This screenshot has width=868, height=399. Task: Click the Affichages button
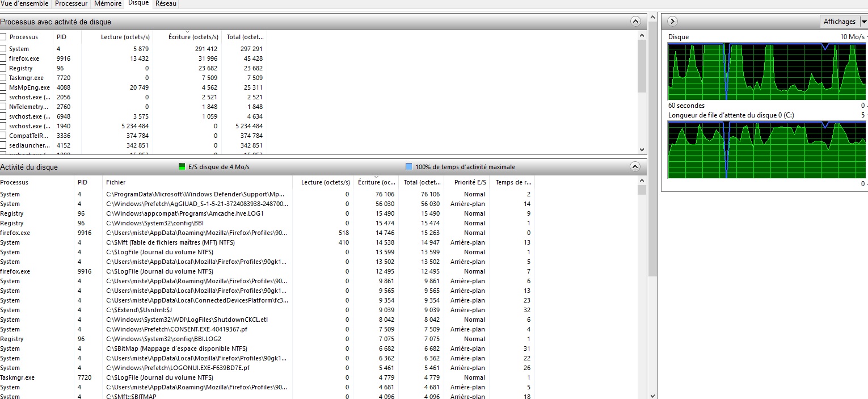tap(840, 22)
